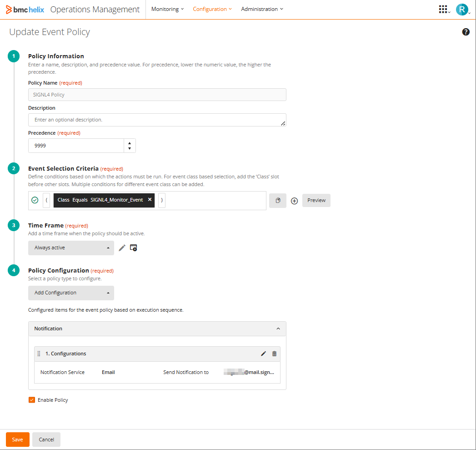Viewport: 476px width, 450px height.
Task: Click the BMC Helix logo
Action: pos(25,10)
